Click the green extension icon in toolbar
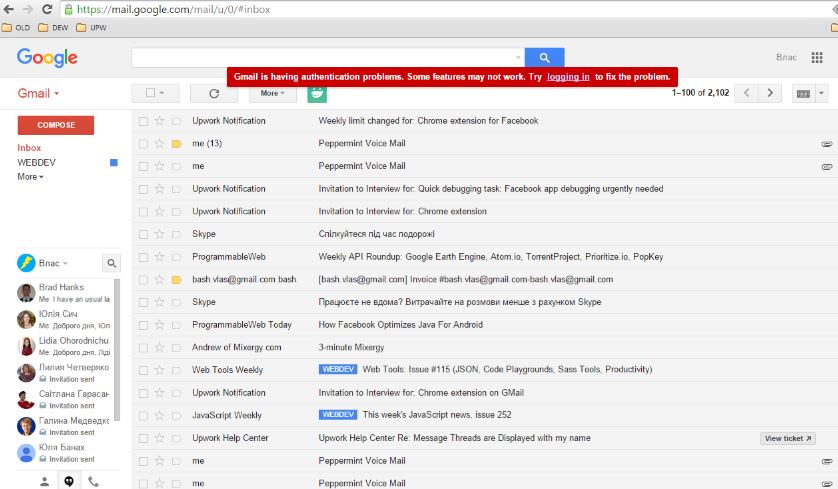The height and width of the screenshot is (489, 838). 317,94
